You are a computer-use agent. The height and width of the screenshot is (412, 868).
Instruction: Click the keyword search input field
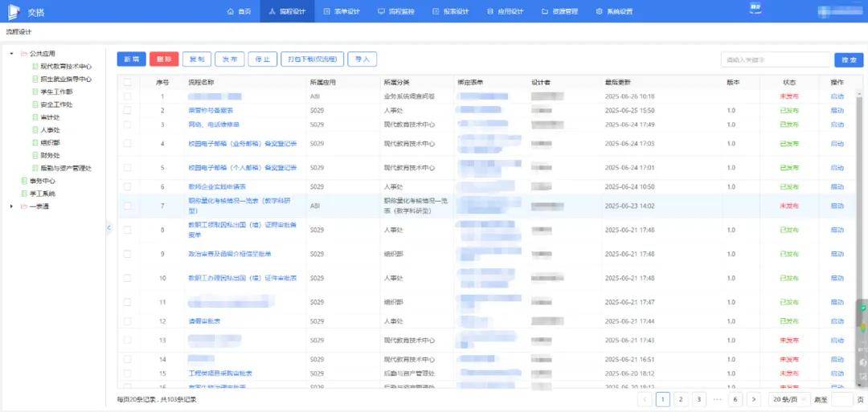click(x=775, y=59)
